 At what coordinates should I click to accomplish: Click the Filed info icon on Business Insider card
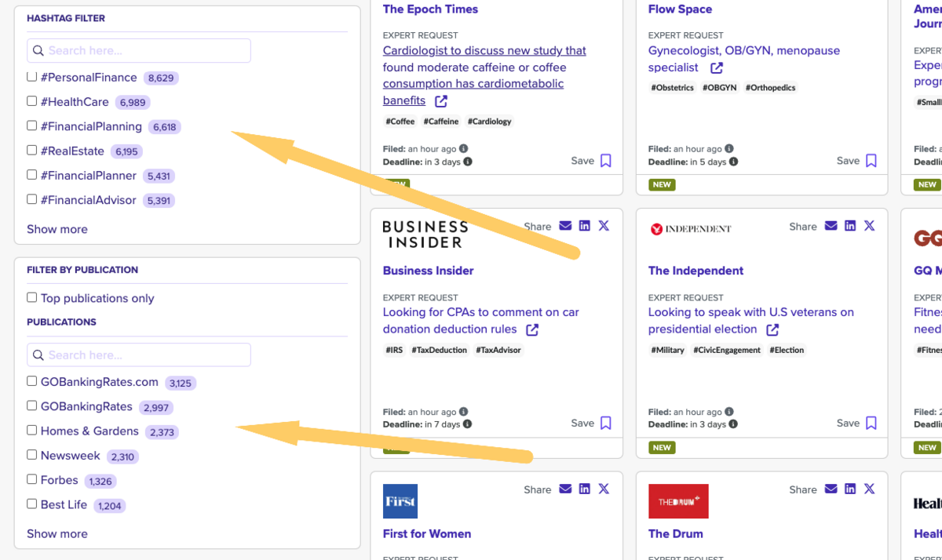point(463,411)
